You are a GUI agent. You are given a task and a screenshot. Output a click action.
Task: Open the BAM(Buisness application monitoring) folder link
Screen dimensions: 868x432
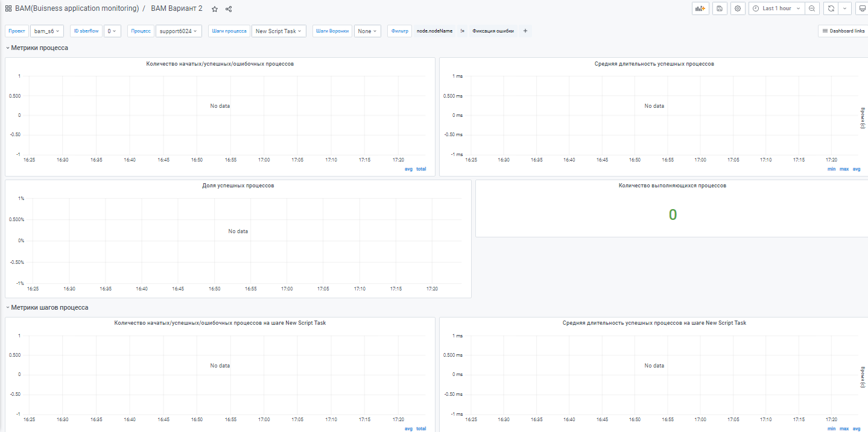pos(77,8)
